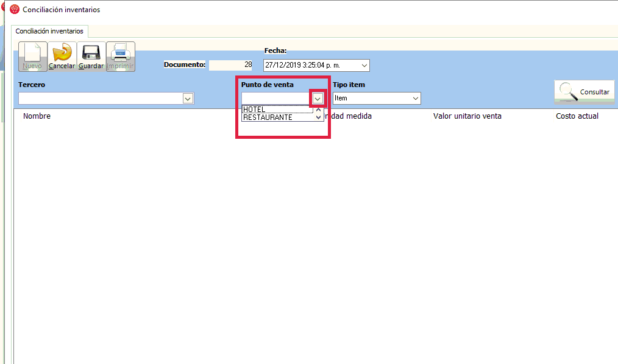Expand the Tercero dropdown arrow
Image resolution: width=618 pixels, height=364 pixels.
[x=188, y=99]
